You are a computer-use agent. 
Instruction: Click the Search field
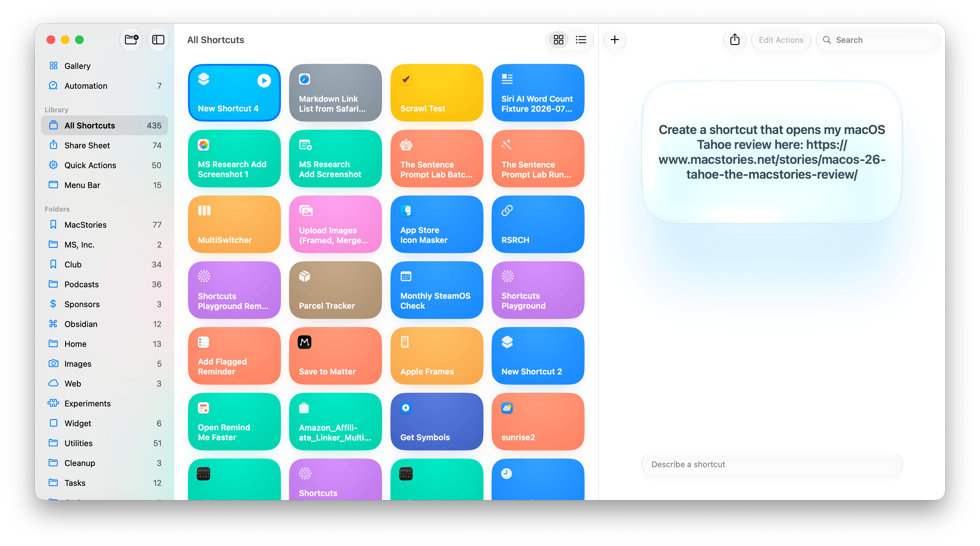878,40
